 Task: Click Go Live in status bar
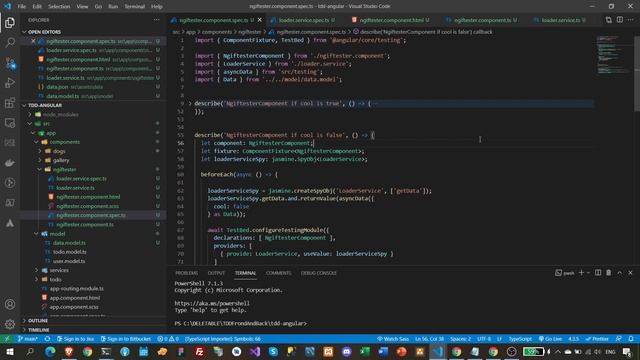pyautogui.click(x=550, y=339)
